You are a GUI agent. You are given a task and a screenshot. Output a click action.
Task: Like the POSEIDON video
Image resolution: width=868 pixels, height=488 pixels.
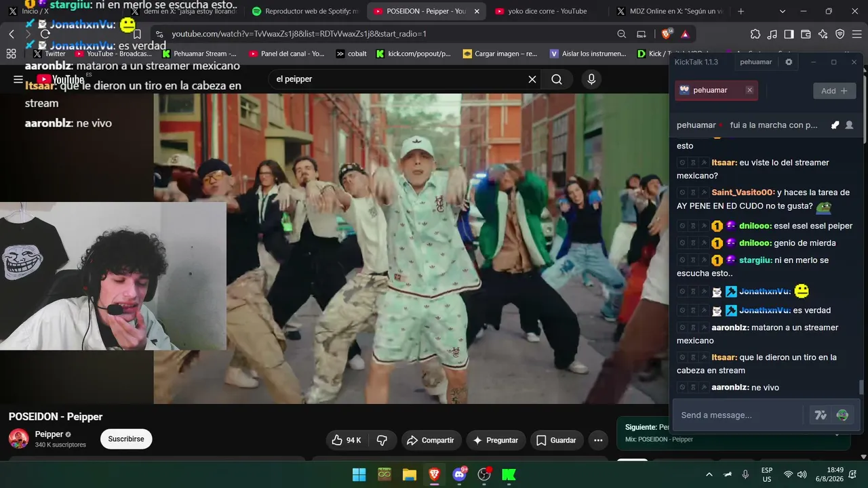click(346, 440)
